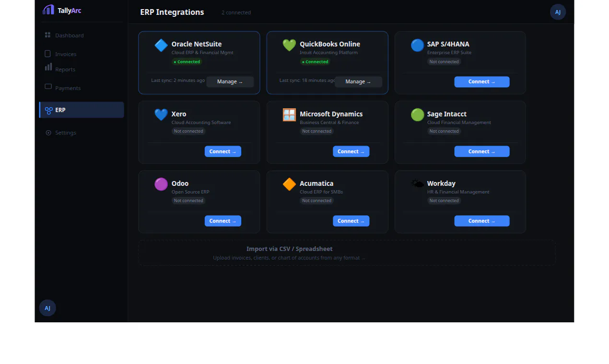Click the Oracle NetSuite blue diamond icon

pyautogui.click(x=161, y=45)
